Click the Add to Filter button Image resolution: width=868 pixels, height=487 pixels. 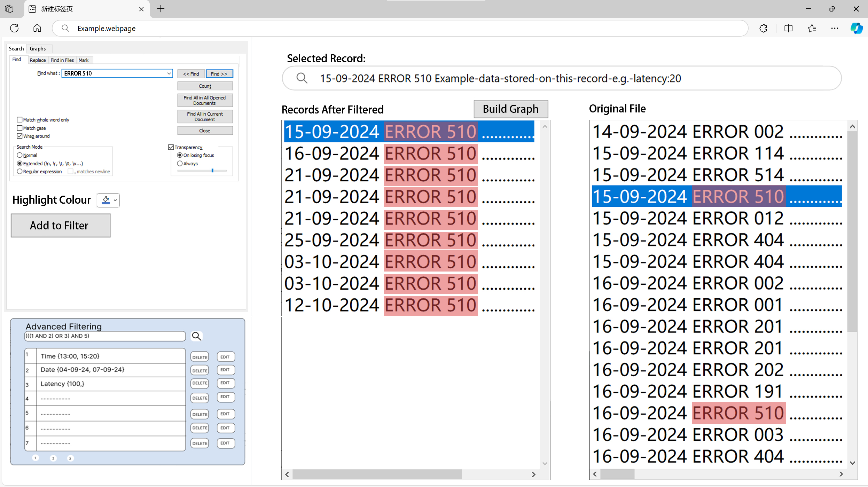[x=61, y=226]
